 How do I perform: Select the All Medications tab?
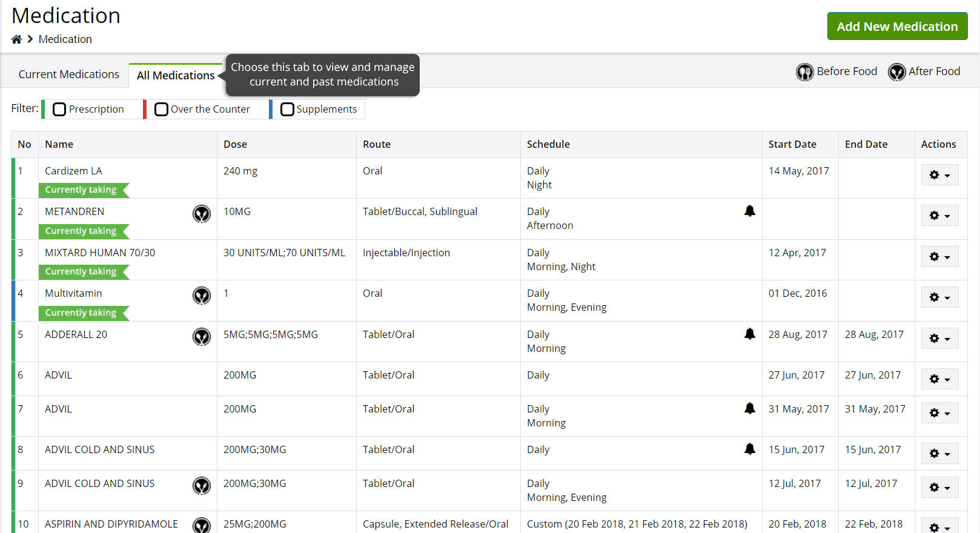(176, 75)
